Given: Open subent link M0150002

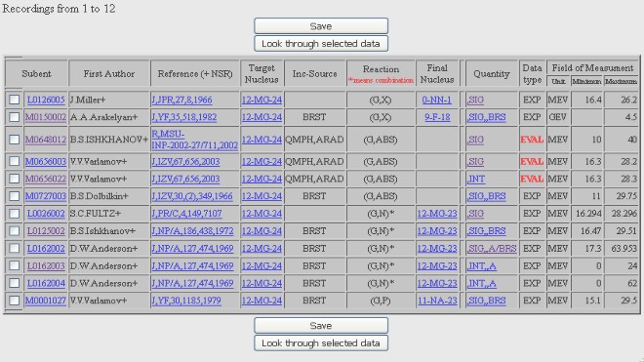Looking at the screenshot, I should [46, 117].
